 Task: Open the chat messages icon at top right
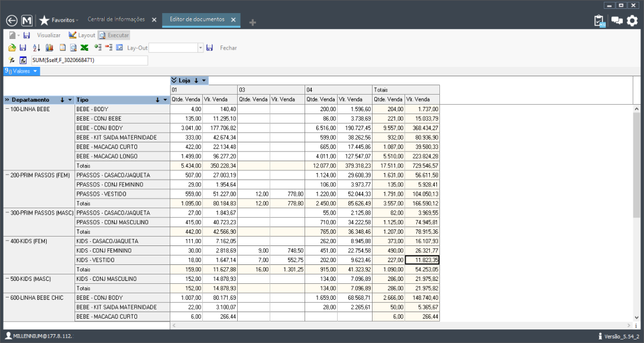[x=617, y=21]
